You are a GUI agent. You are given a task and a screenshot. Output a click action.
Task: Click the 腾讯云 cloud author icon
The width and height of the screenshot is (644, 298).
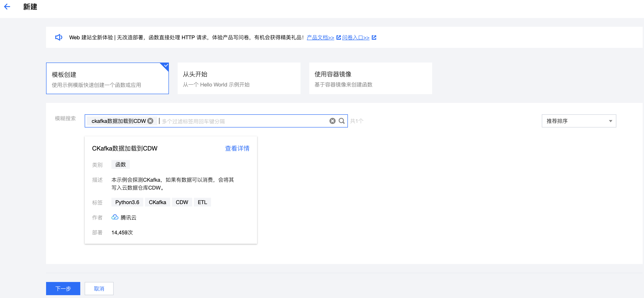coord(115,217)
